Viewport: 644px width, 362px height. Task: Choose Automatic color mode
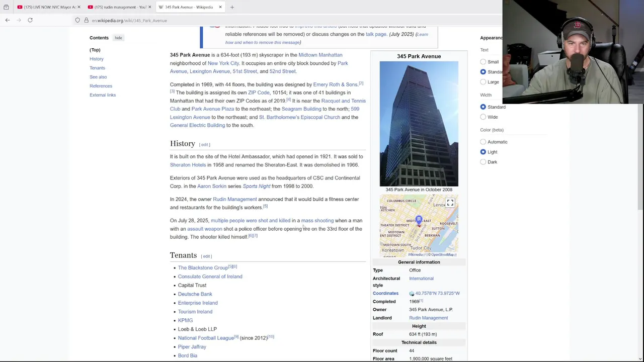(483, 142)
